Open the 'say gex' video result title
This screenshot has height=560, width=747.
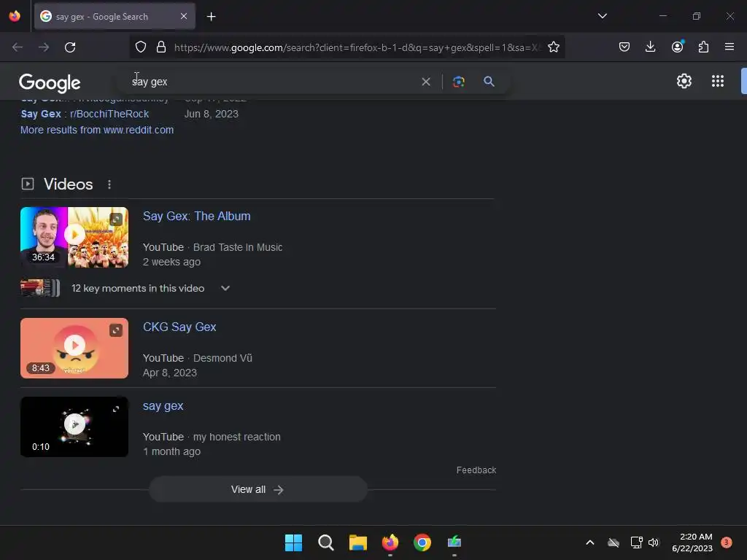[x=163, y=406]
